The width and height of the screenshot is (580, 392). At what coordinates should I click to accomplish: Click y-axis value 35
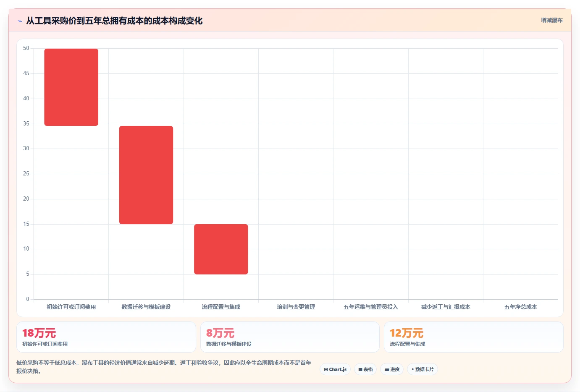click(x=26, y=124)
